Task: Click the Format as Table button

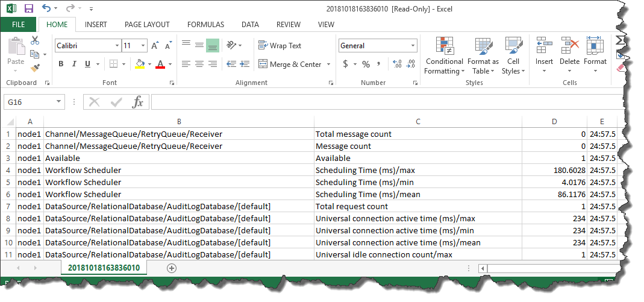Action: (483, 56)
